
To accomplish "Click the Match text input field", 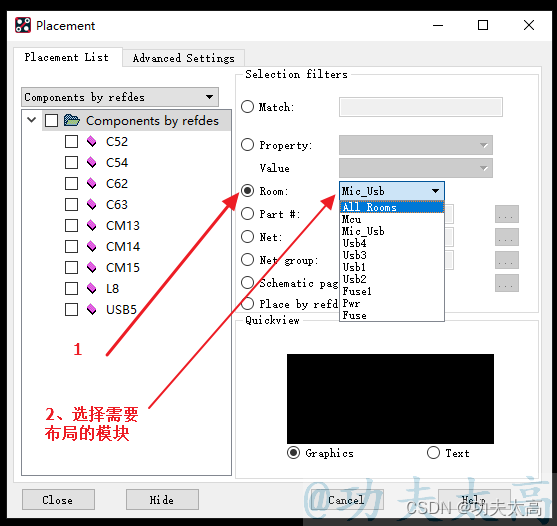I will 421,107.
